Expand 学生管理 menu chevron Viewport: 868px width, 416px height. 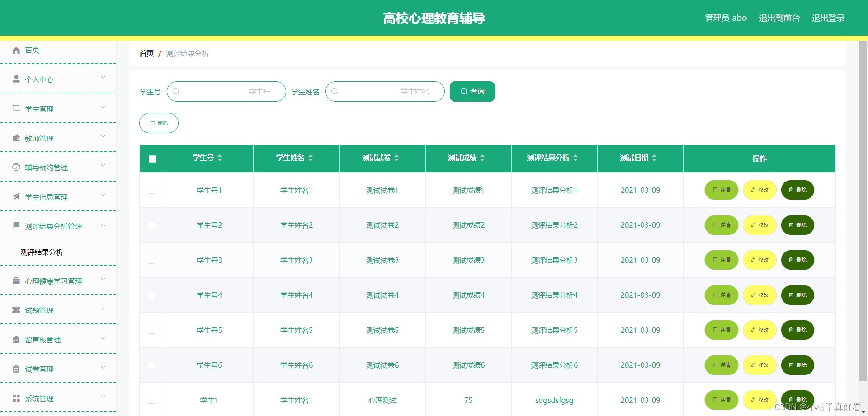click(103, 107)
